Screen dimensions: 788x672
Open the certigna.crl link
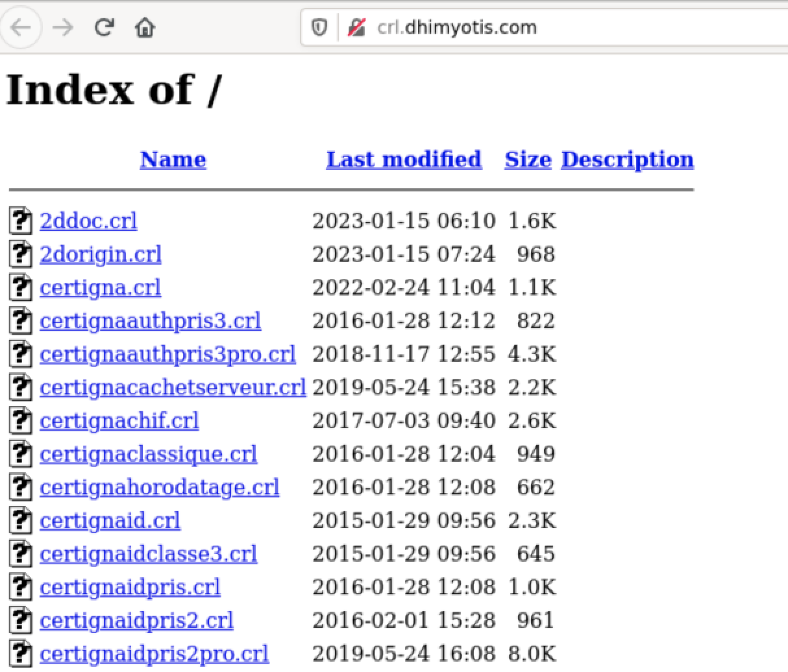pyautogui.click(x=100, y=287)
